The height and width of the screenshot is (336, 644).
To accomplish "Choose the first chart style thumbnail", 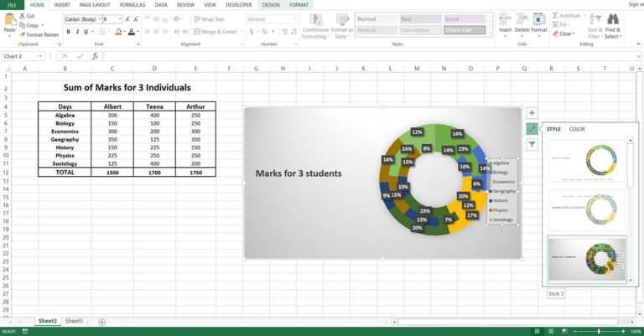I will coord(586,161).
